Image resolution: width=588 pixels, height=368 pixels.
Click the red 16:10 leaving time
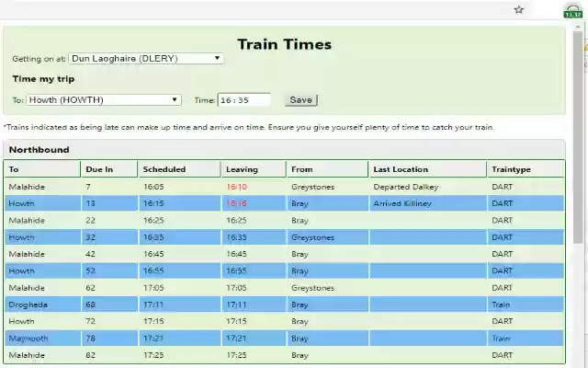(237, 187)
